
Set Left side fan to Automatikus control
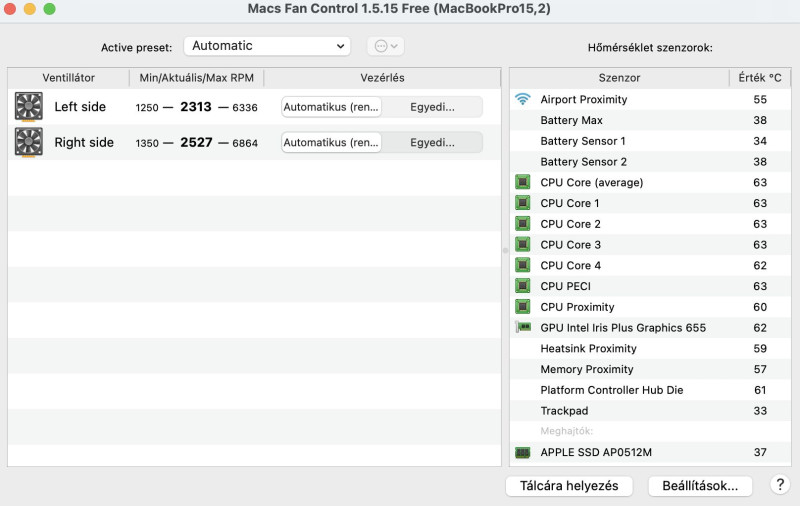pyautogui.click(x=331, y=107)
